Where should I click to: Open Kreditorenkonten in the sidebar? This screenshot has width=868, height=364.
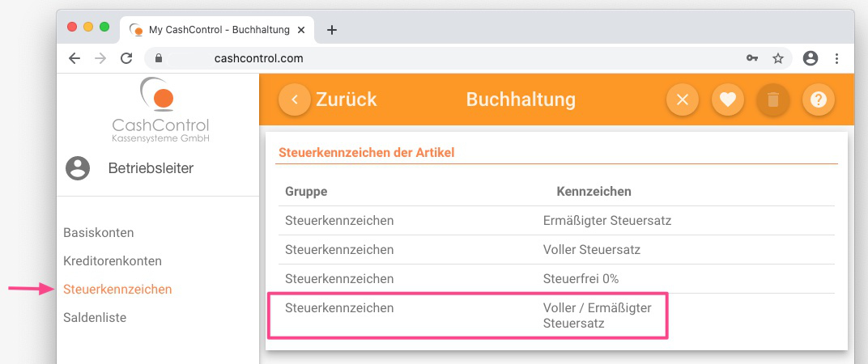click(113, 260)
